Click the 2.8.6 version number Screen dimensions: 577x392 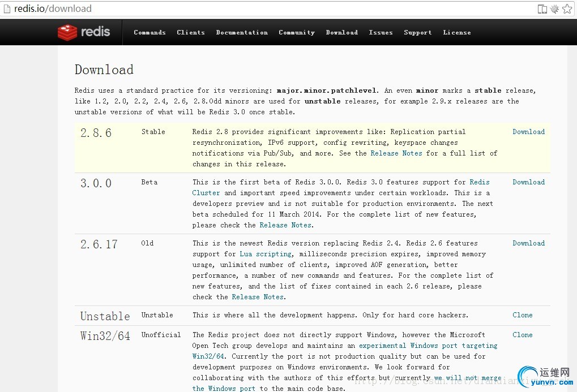coord(96,133)
